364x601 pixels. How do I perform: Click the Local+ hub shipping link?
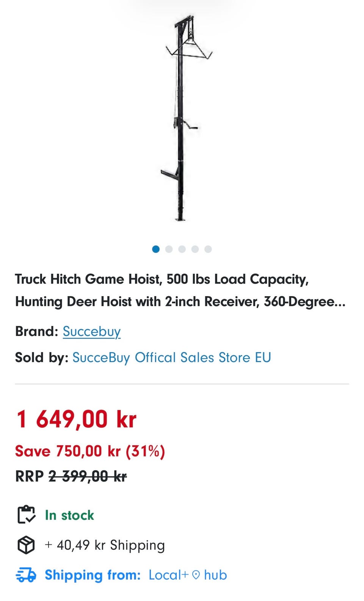pos(188,575)
